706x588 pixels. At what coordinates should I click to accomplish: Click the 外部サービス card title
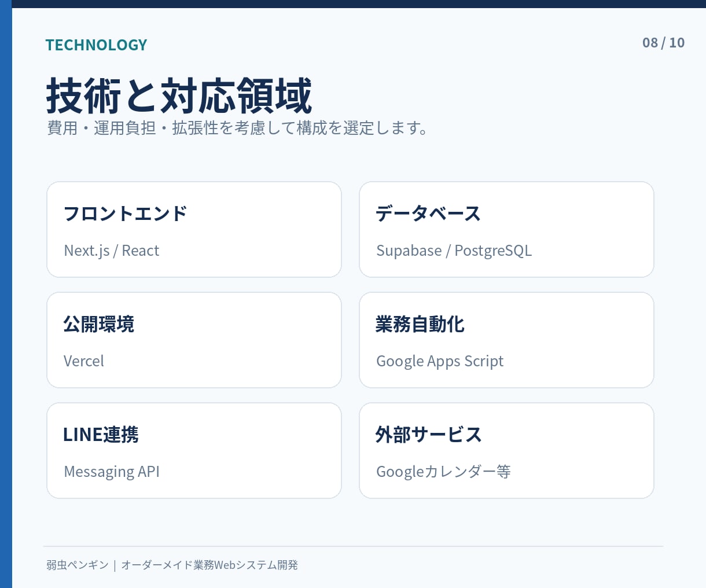428,435
